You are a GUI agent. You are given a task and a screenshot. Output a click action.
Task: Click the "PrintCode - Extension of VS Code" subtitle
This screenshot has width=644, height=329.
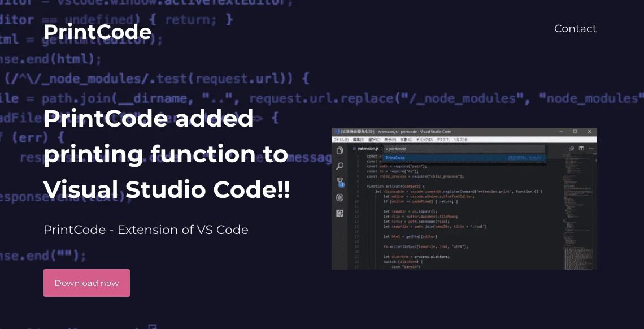(x=146, y=230)
